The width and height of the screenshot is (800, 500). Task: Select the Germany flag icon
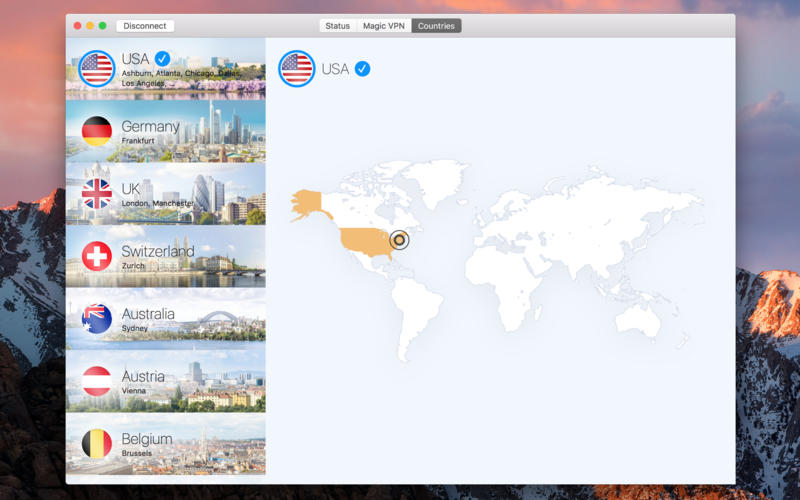click(x=97, y=131)
